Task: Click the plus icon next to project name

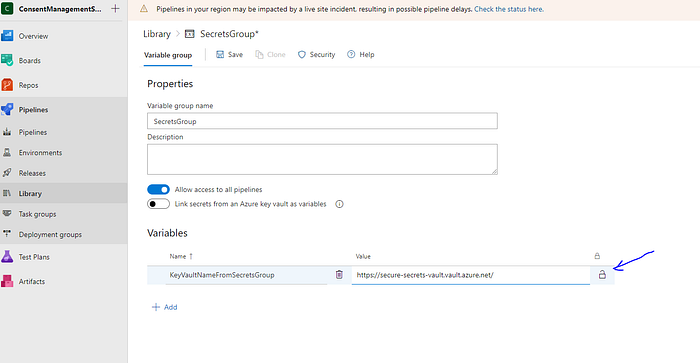Action: click(x=115, y=8)
